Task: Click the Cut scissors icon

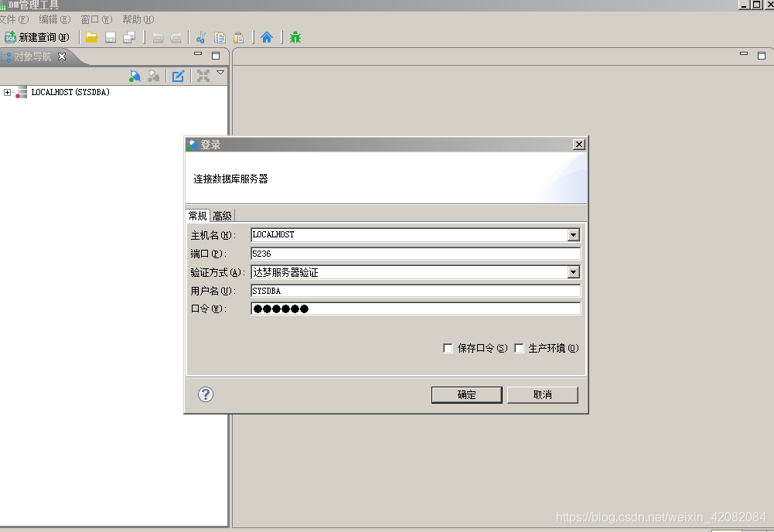Action: pos(201,38)
